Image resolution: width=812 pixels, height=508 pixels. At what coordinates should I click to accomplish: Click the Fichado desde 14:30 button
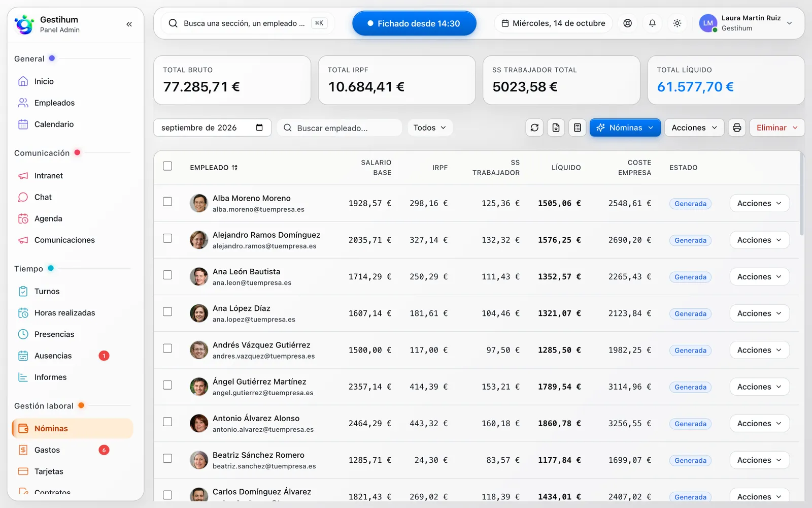(414, 23)
